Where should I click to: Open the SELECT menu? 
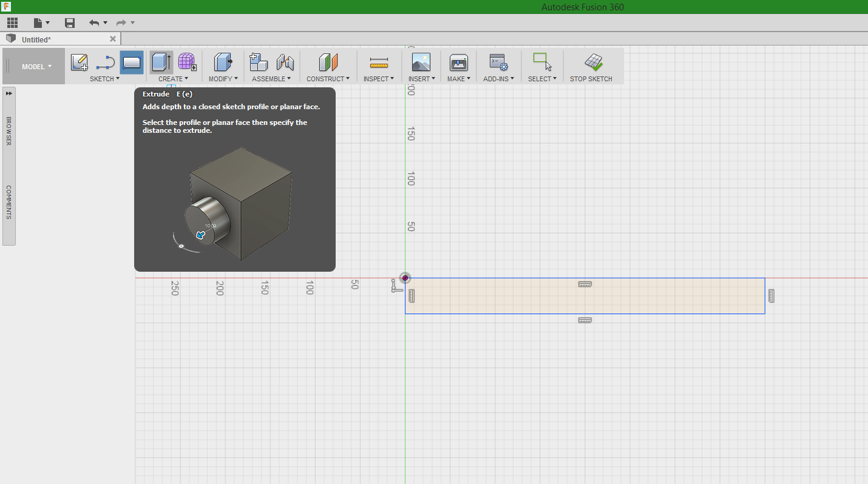click(x=542, y=79)
